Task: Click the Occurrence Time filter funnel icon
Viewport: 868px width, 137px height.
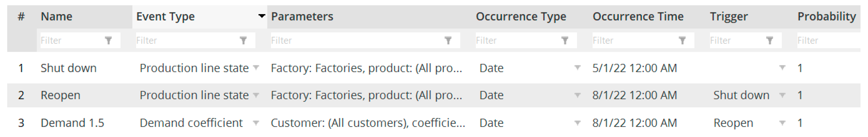Action: point(682,41)
